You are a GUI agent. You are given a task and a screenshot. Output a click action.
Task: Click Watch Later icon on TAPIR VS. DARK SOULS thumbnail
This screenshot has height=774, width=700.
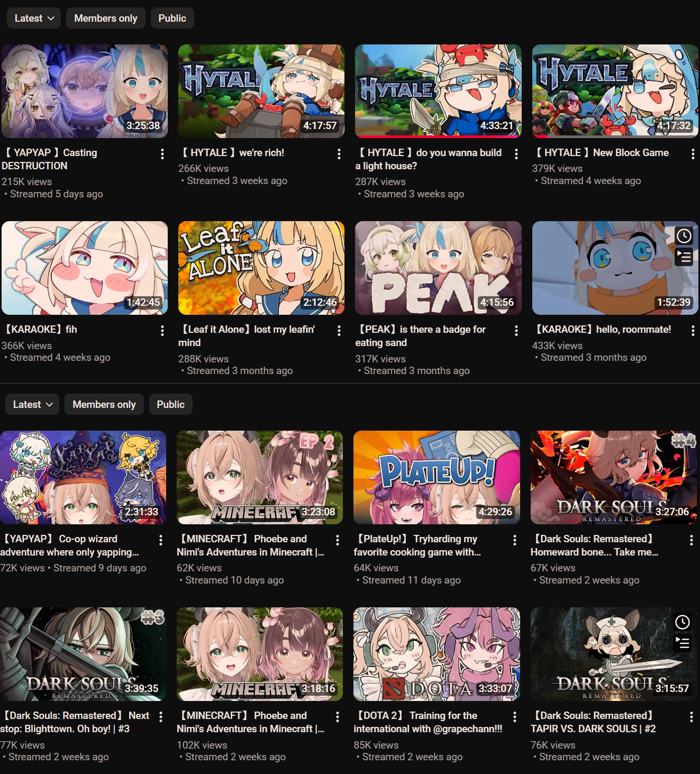682,622
